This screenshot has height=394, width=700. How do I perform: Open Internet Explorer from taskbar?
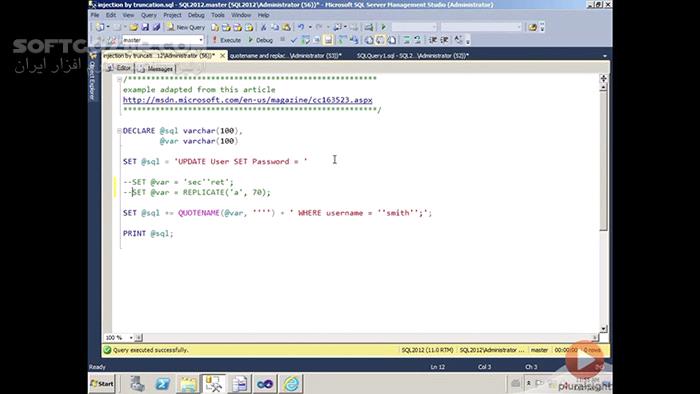291,384
